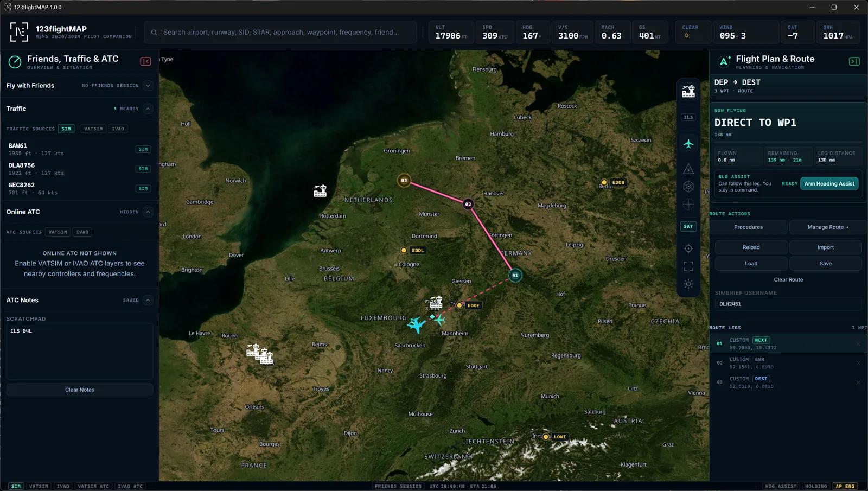The image size is (868, 491).
Task: Click AP ENG indicator in status bar
Action: point(845,486)
